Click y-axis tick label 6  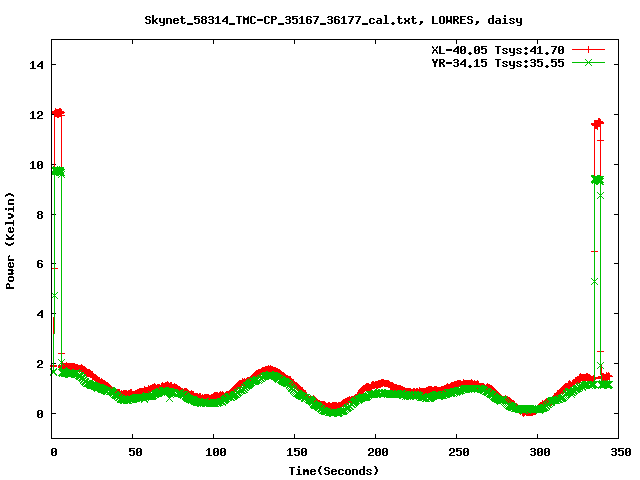point(40,264)
